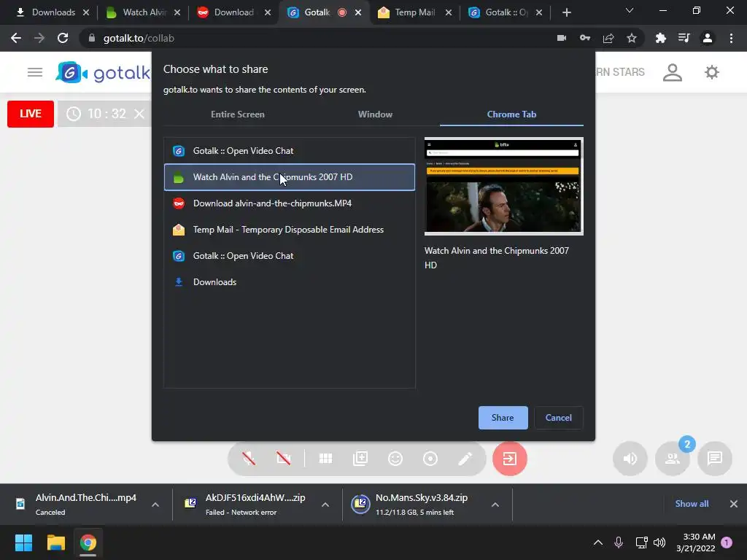Switch to the Window tab
The image size is (747, 560).
375,114
